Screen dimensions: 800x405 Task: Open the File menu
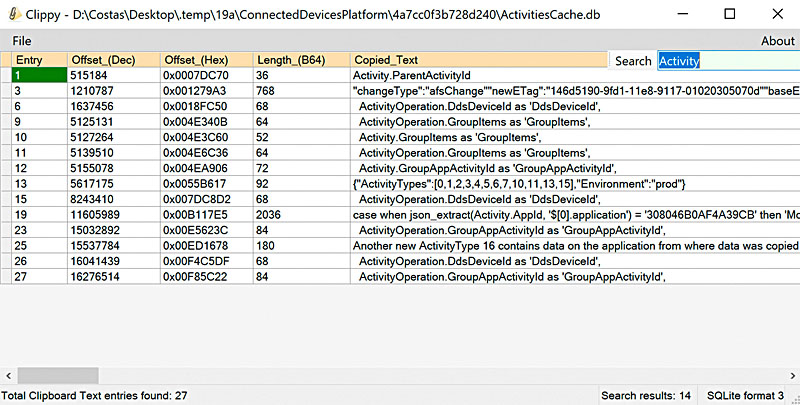21,41
